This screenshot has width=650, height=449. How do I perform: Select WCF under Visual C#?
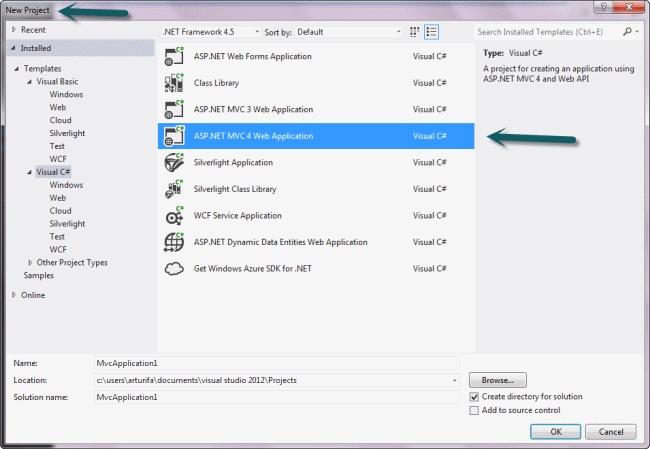click(x=58, y=249)
